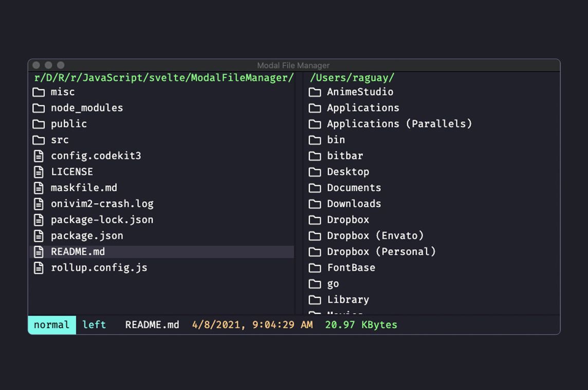Click the file icon beside package-lock.json
The height and width of the screenshot is (390, 588).
[x=39, y=220]
